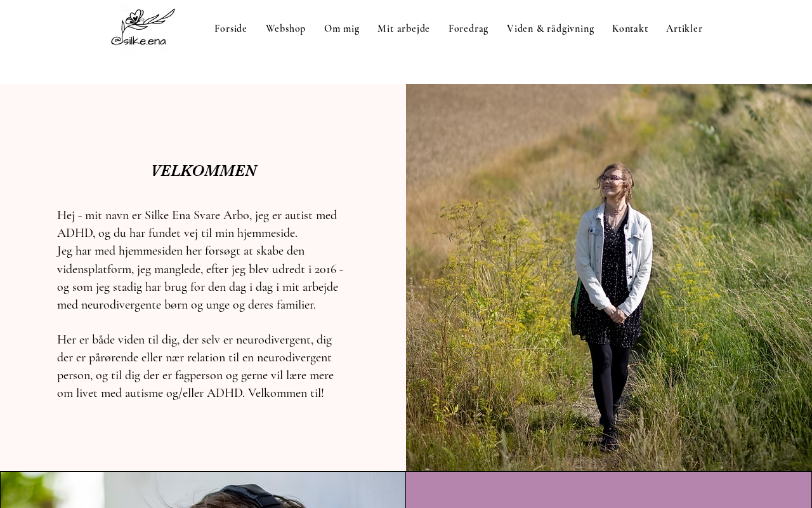
Task: Click the woman in the denim jacket
Action: click(x=611, y=305)
